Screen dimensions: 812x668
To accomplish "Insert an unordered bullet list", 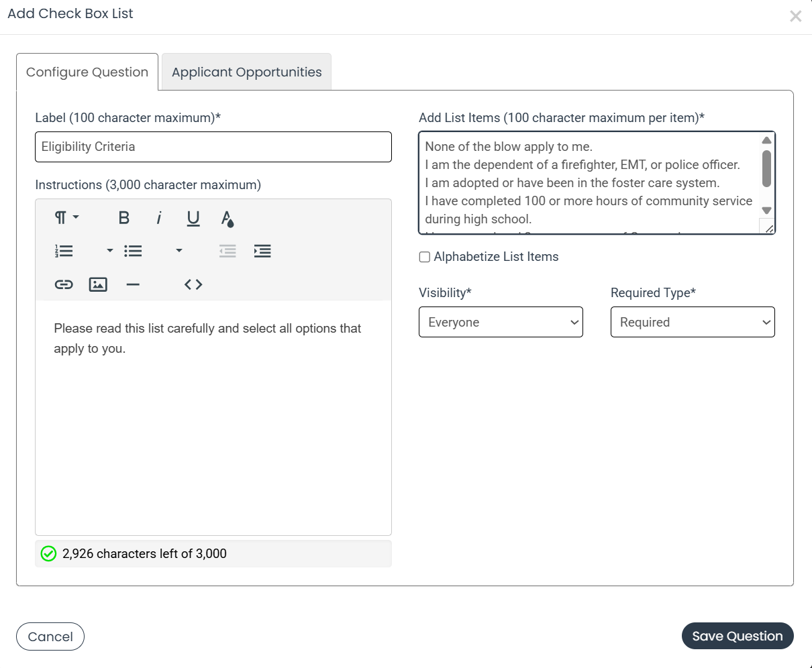I will click(133, 251).
